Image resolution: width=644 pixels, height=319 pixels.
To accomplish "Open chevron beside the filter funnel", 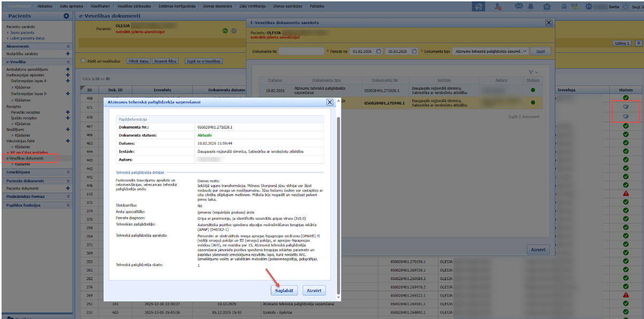I will tap(537, 73).
